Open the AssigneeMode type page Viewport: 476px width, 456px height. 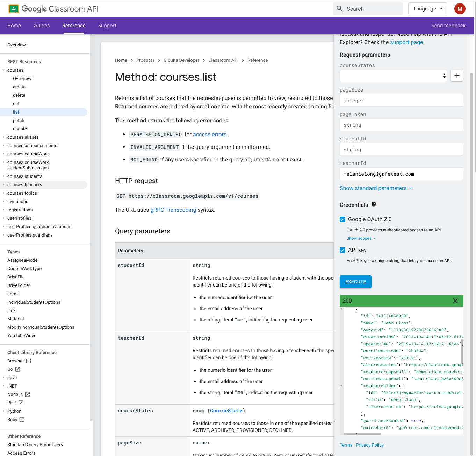click(x=22, y=260)
